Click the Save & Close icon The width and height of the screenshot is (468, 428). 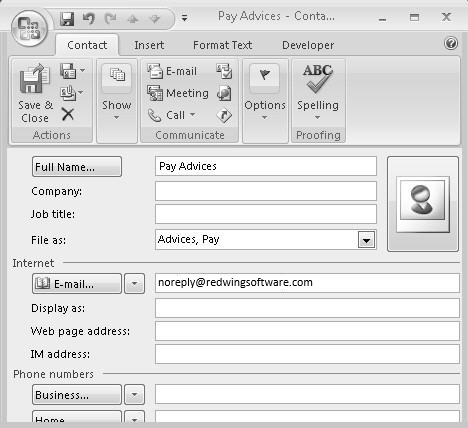(x=34, y=78)
